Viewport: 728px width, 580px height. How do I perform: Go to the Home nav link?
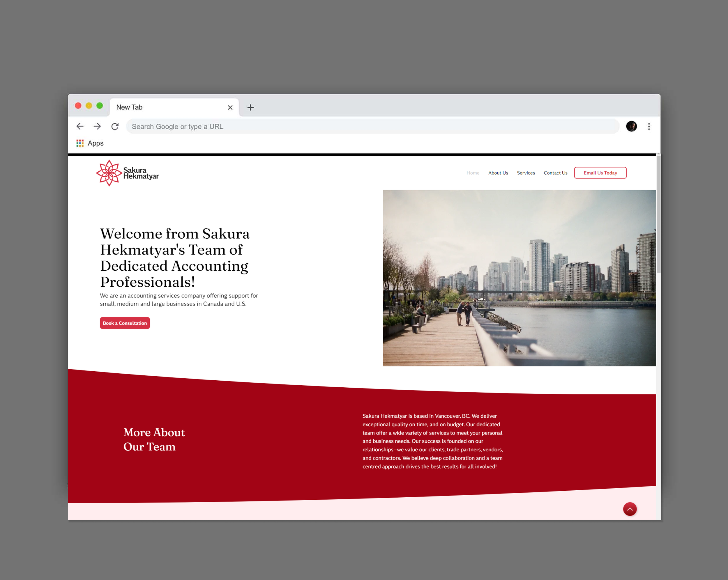click(473, 173)
